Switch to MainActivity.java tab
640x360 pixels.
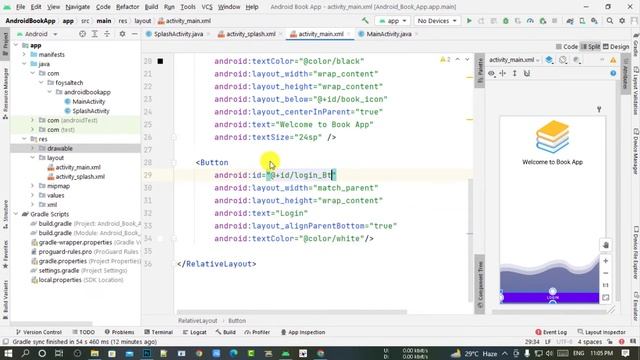[388, 34]
